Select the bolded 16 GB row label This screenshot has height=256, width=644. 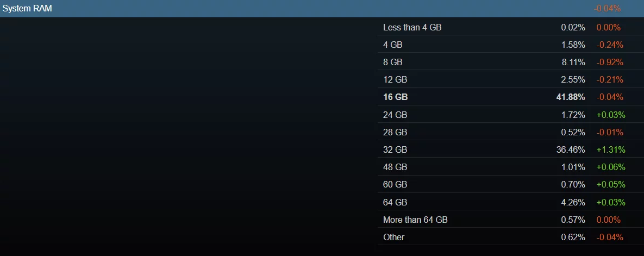click(x=395, y=97)
